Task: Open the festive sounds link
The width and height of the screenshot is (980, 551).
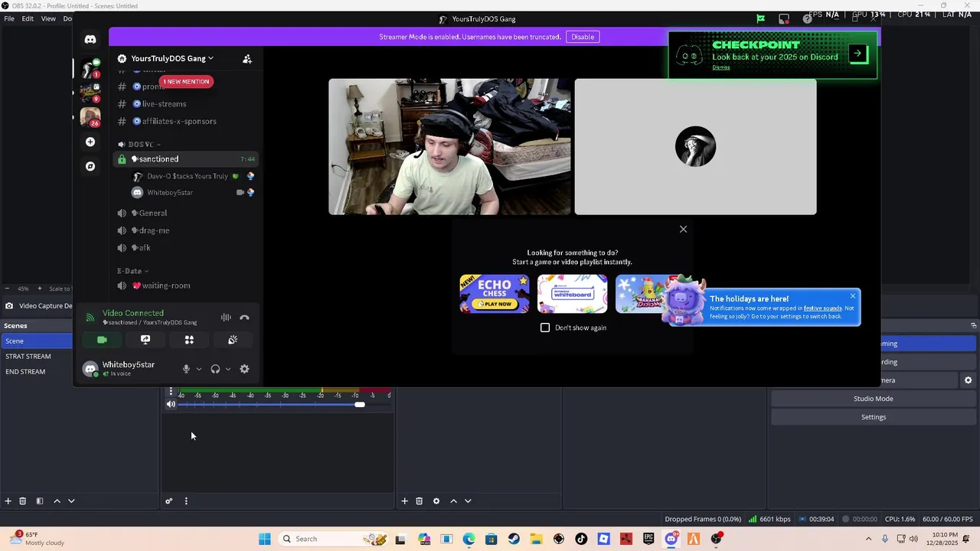Action: [x=822, y=308]
